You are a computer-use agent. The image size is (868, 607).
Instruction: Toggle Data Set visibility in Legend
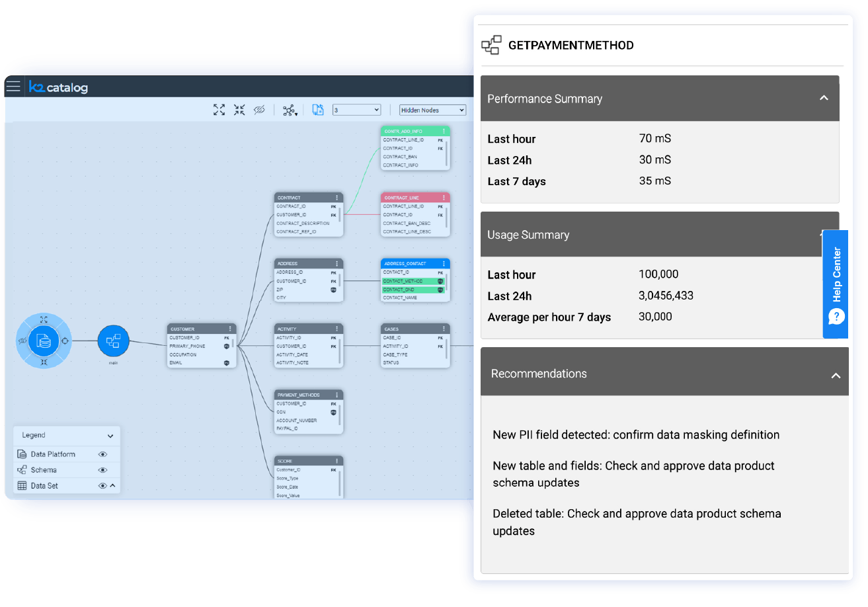pyautogui.click(x=102, y=486)
